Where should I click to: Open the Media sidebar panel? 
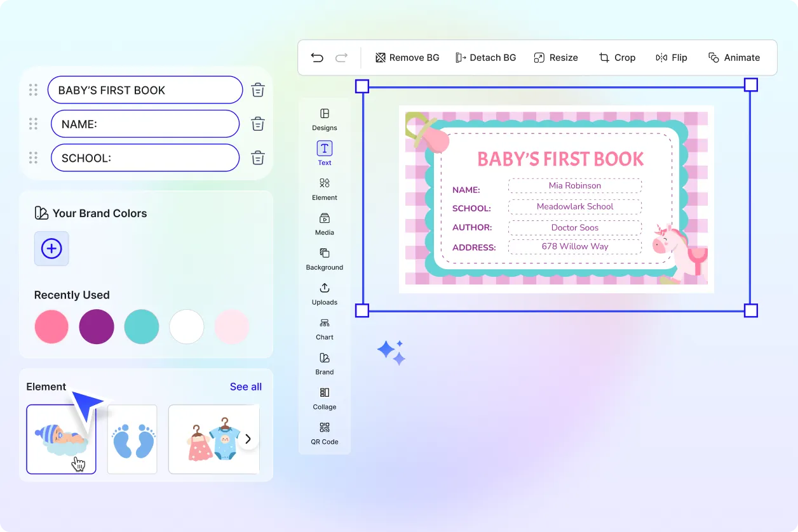click(x=325, y=224)
